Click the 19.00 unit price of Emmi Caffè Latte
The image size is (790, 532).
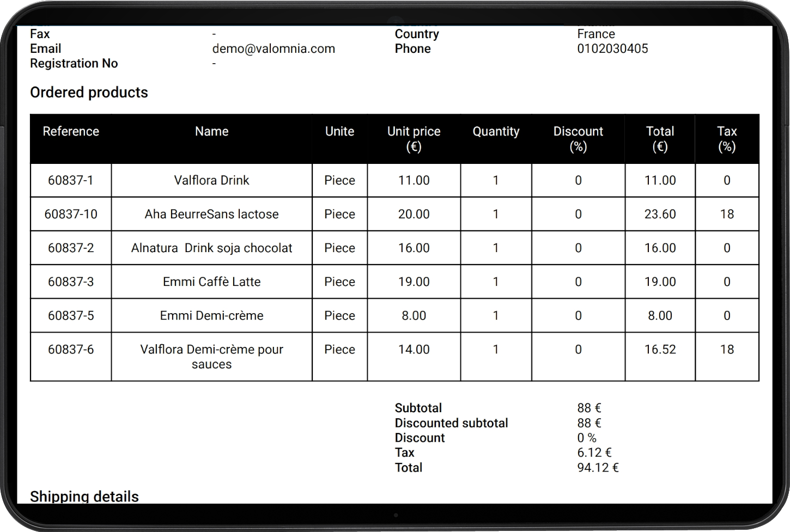pyautogui.click(x=414, y=282)
